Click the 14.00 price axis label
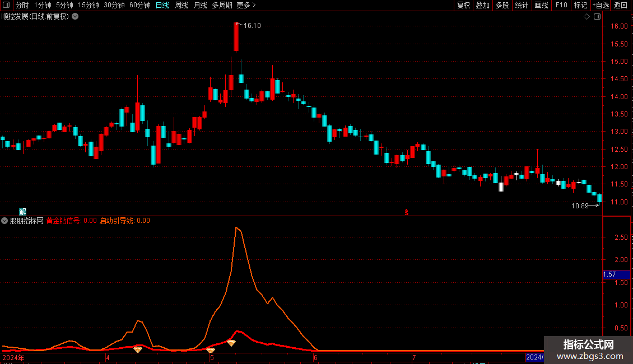The height and width of the screenshot is (364, 633). (619, 96)
